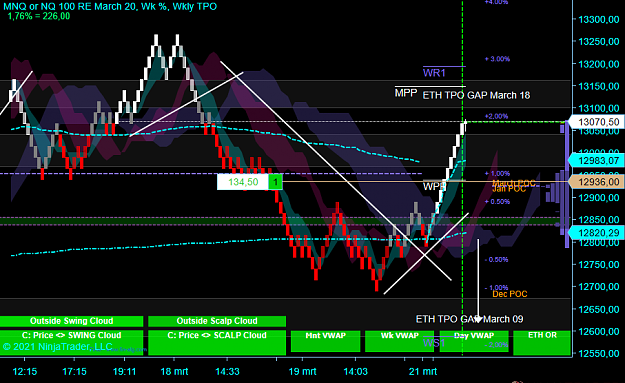Viewport: 625px width, 383px height.
Task: Click the ETH OR status box
Action: point(542,342)
